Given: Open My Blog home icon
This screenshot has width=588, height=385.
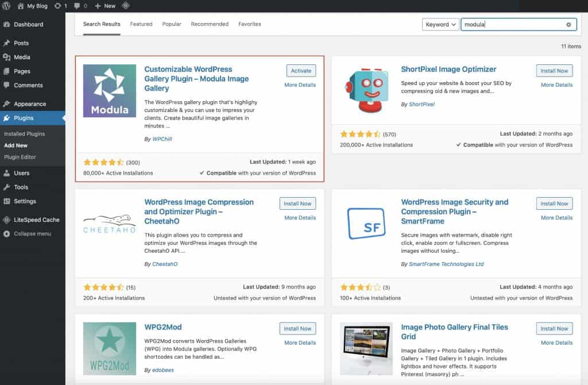Looking at the screenshot, I should 20,6.
